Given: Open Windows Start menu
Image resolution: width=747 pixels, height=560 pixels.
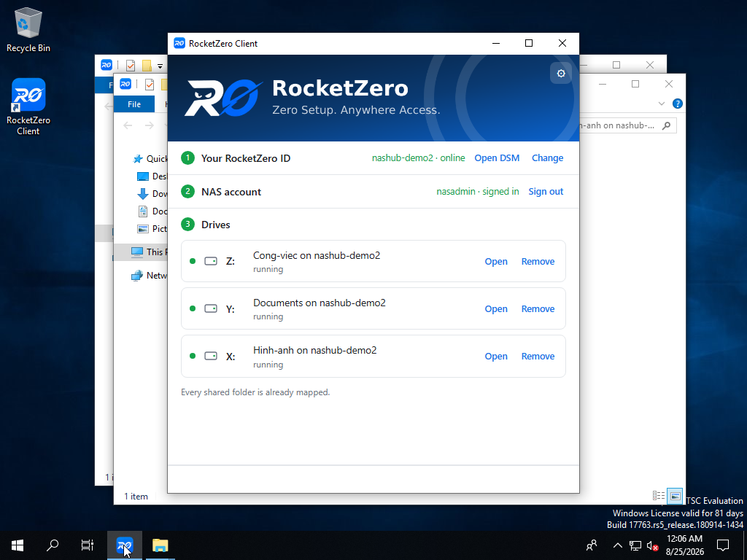Looking at the screenshot, I should pos(18,545).
